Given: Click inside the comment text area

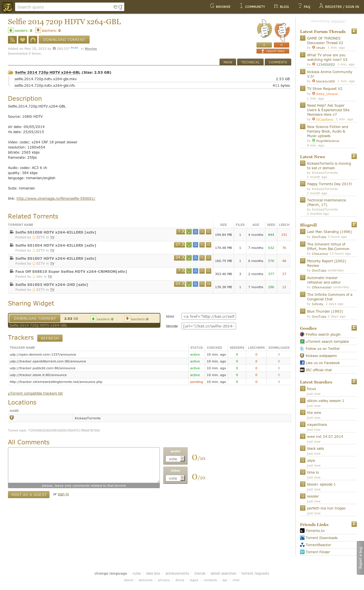Looking at the screenshot, I should pyautogui.click(x=84, y=465).
